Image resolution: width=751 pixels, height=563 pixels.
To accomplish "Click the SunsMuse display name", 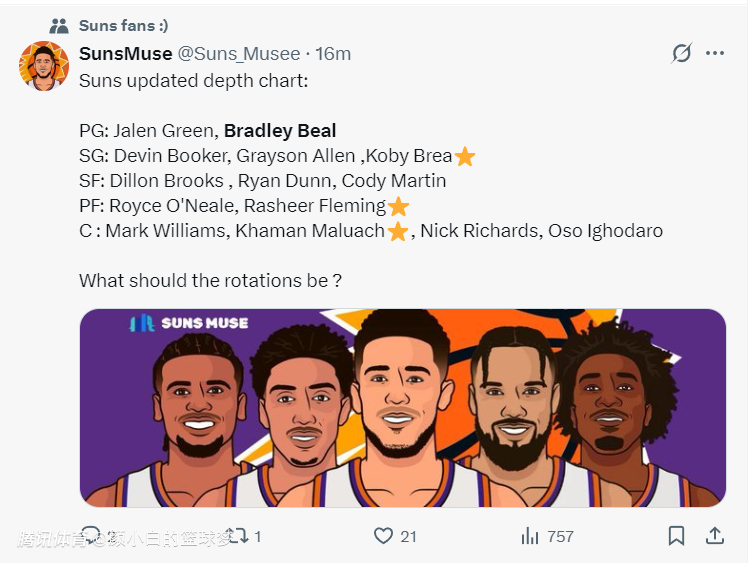I will pos(125,54).
